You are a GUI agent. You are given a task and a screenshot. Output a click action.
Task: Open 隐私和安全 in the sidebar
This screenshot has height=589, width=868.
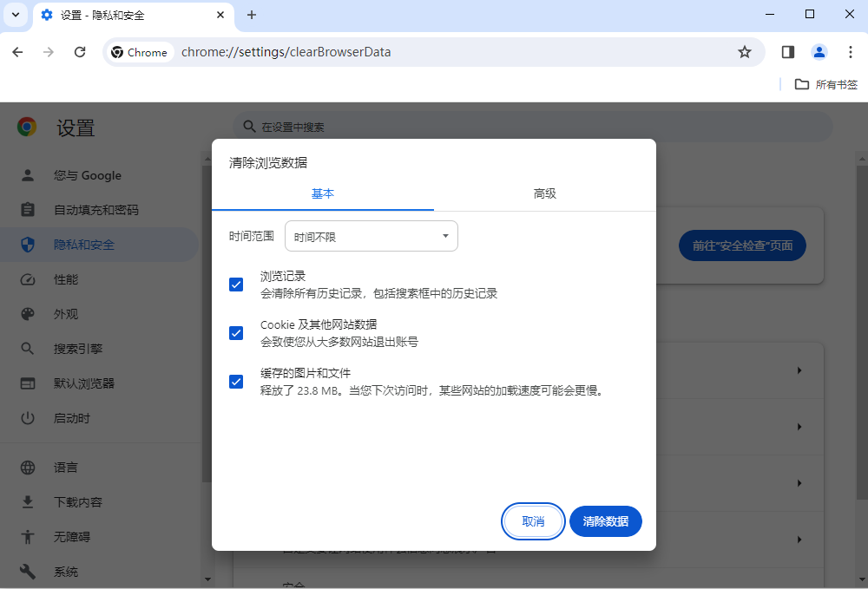click(x=84, y=245)
